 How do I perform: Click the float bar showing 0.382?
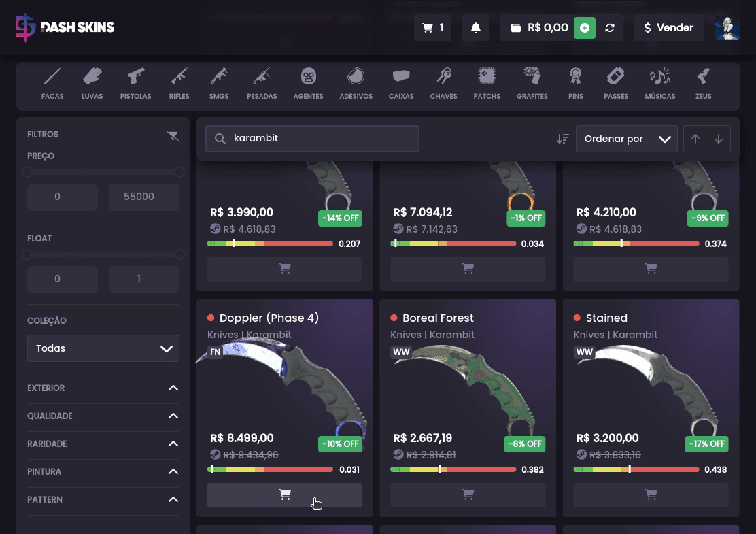(x=453, y=469)
